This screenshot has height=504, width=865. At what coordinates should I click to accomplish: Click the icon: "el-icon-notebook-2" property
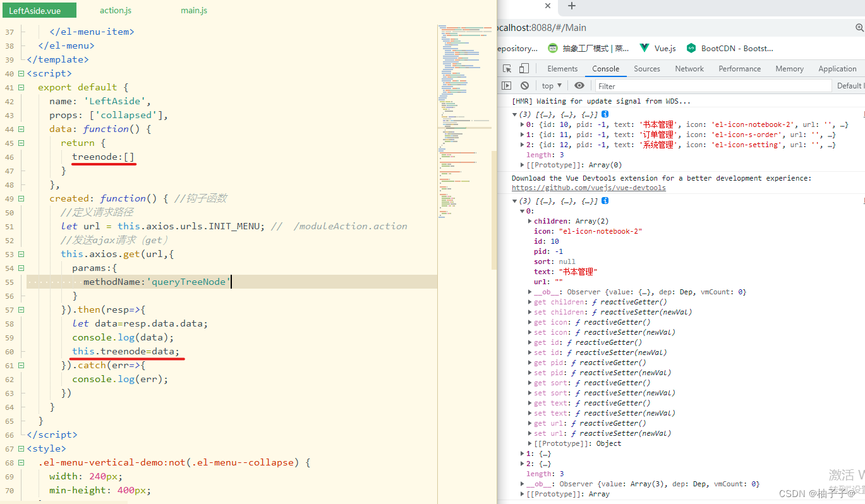click(x=588, y=231)
